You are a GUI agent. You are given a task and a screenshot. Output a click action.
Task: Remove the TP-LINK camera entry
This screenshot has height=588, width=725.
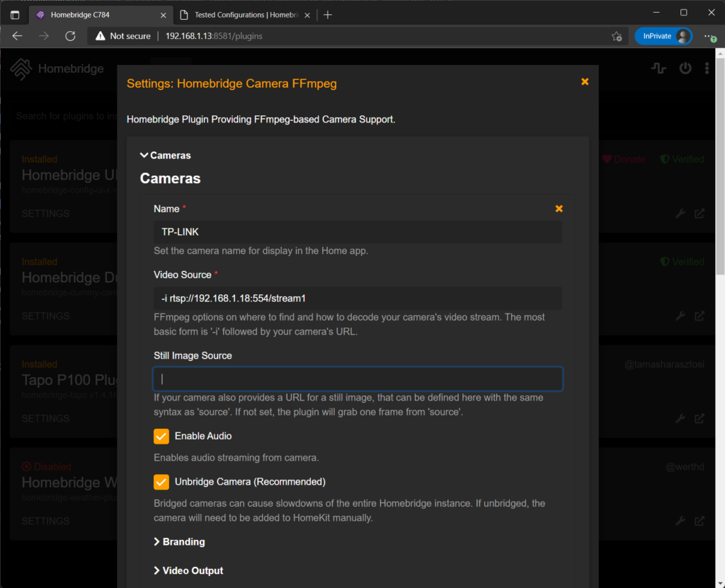pyautogui.click(x=559, y=209)
